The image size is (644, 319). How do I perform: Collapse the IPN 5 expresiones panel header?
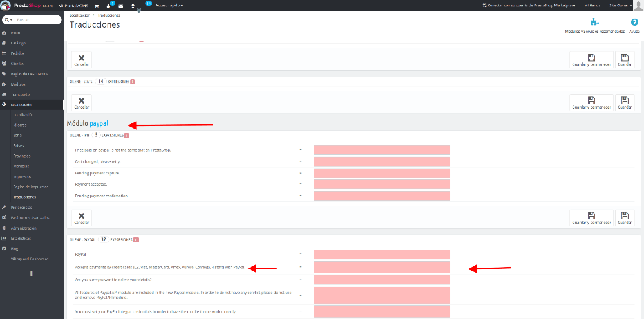point(353,135)
